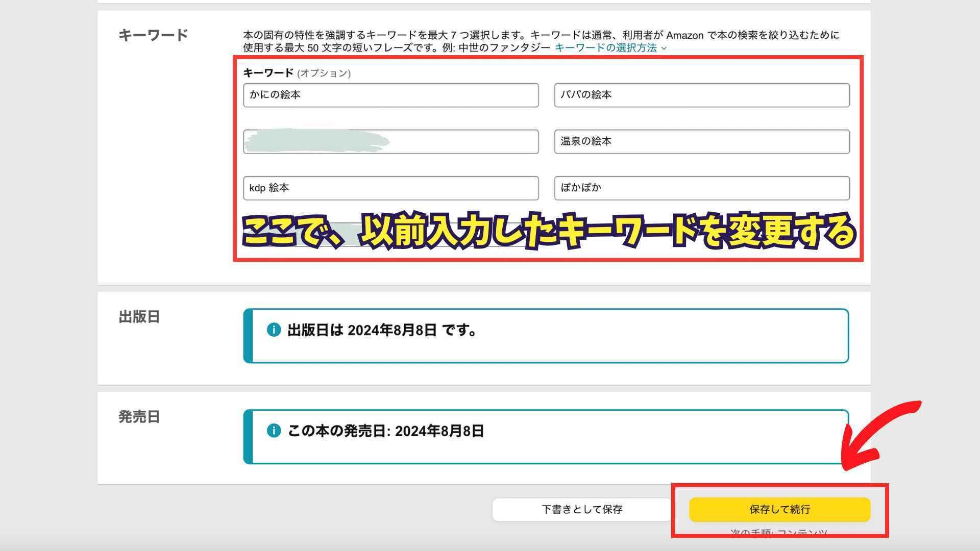Viewport: 980px width, 551px height.
Task: Click the 出版日は 2024年8月8日 です。 text
Action: 383,331
